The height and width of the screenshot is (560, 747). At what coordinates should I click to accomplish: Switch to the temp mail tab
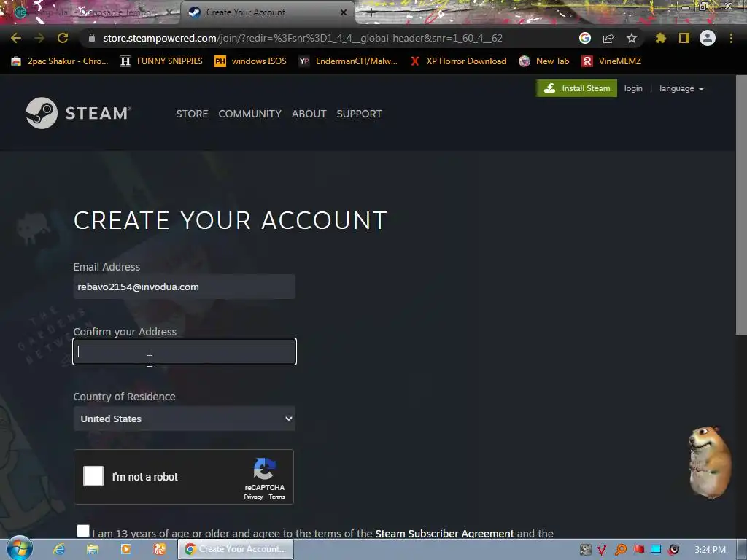click(90, 12)
